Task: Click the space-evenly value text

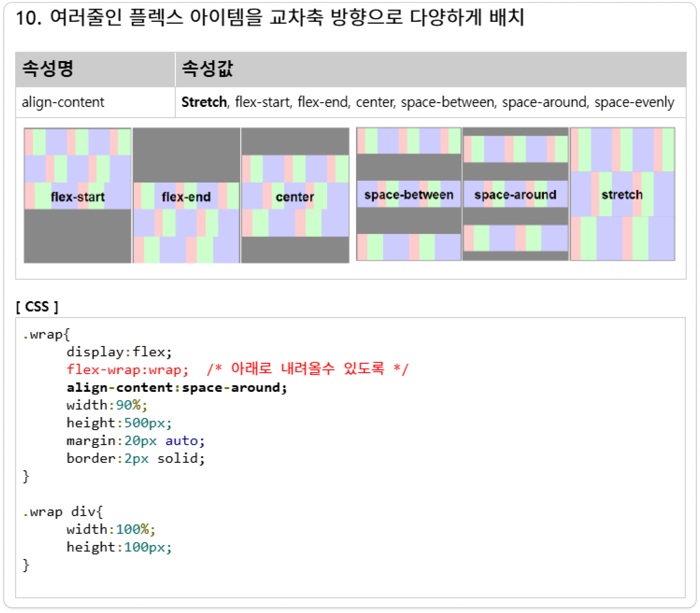Action: [x=634, y=102]
